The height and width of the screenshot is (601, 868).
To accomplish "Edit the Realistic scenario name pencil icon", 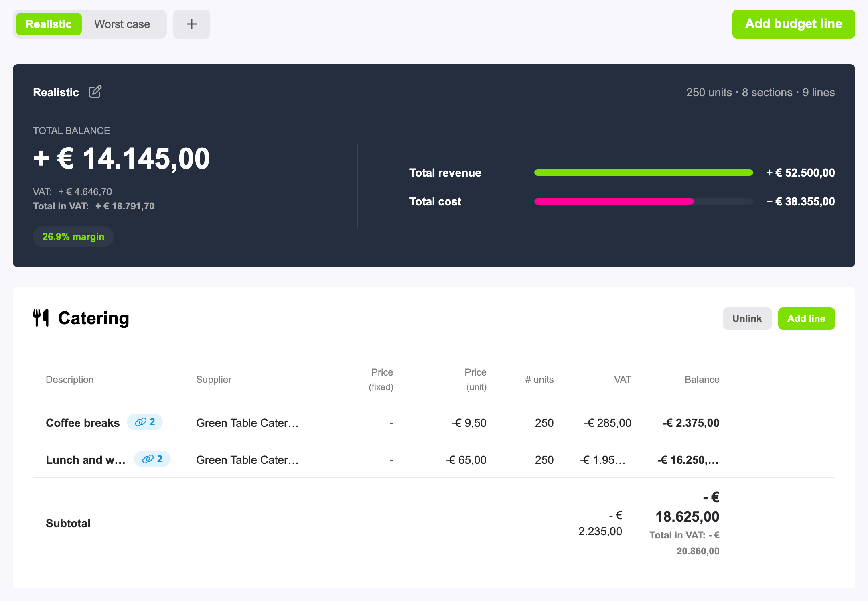I will point(95,92).
